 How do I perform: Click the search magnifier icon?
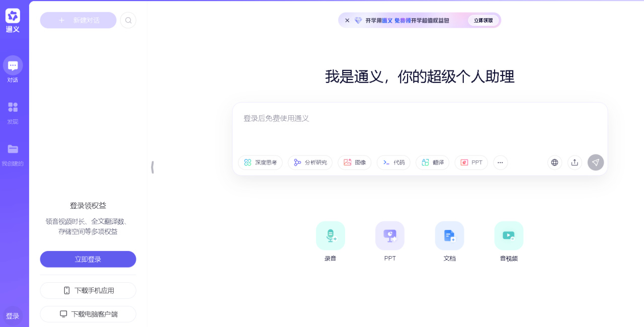128,20
